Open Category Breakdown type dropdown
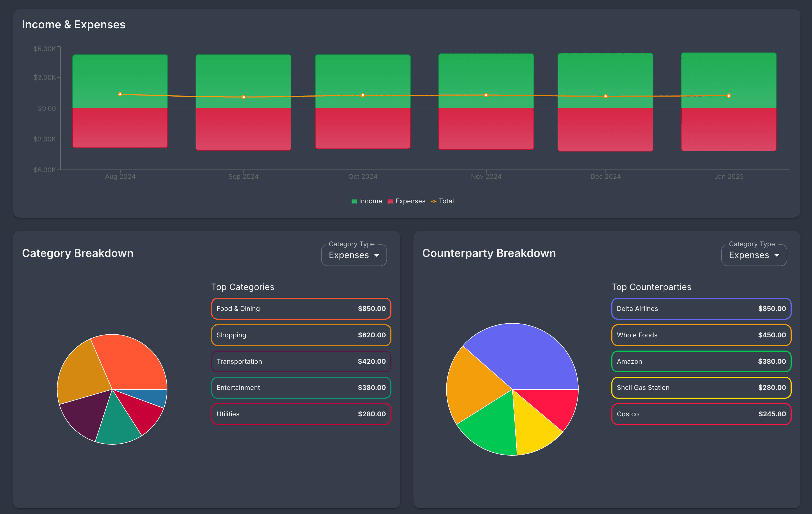 coord(353,255)
